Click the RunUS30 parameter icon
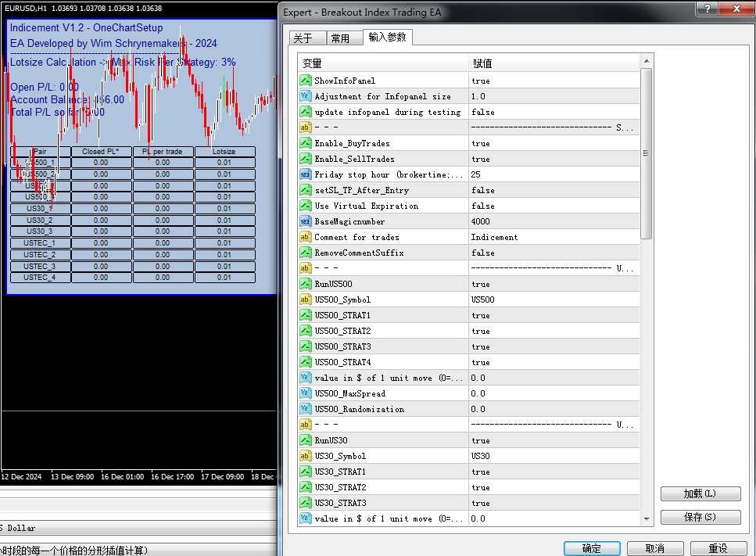Image resolution: width=756 pixels, height=556 pixels. (306, 440)
